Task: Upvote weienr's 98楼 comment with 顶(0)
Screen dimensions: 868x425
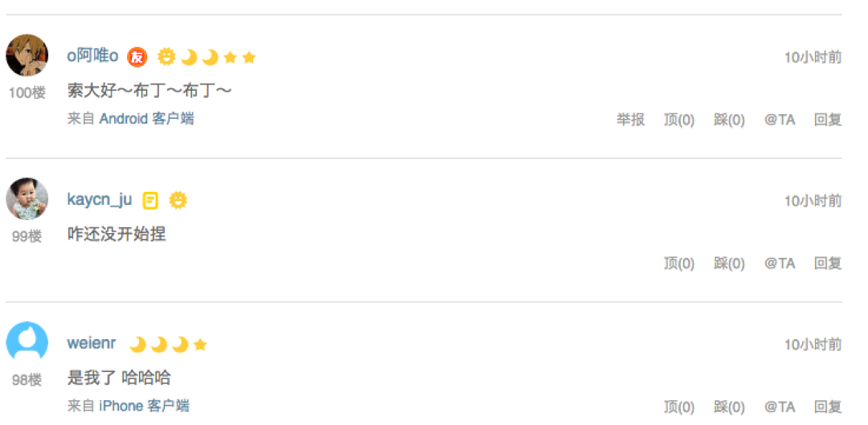Action: tap(678, 407)
